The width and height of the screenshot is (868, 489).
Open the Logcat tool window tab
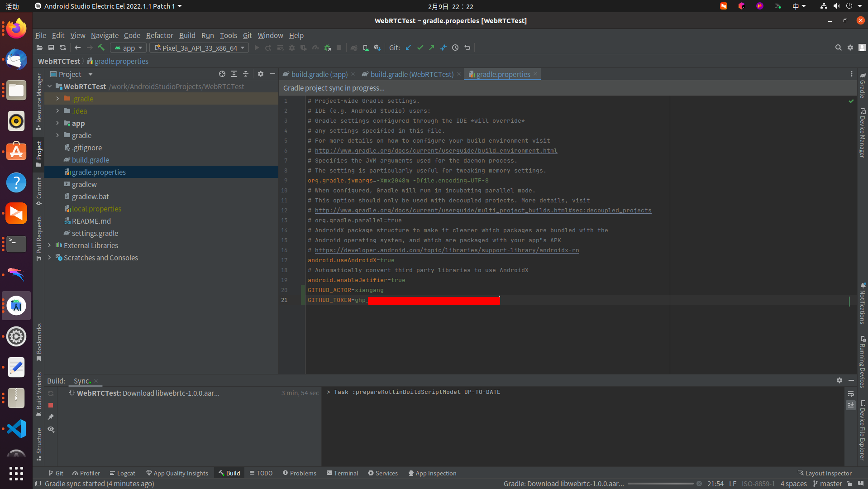[122, 473]
